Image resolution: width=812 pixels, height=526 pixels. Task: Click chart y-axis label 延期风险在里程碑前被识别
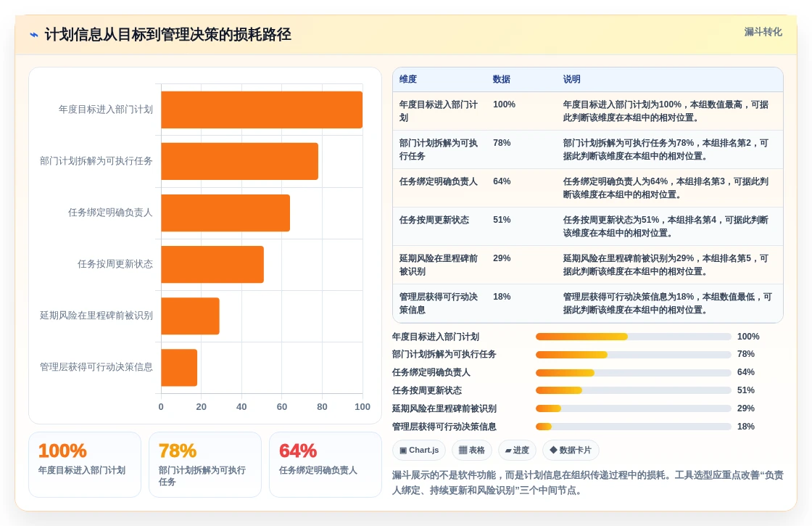click(96, 316)
